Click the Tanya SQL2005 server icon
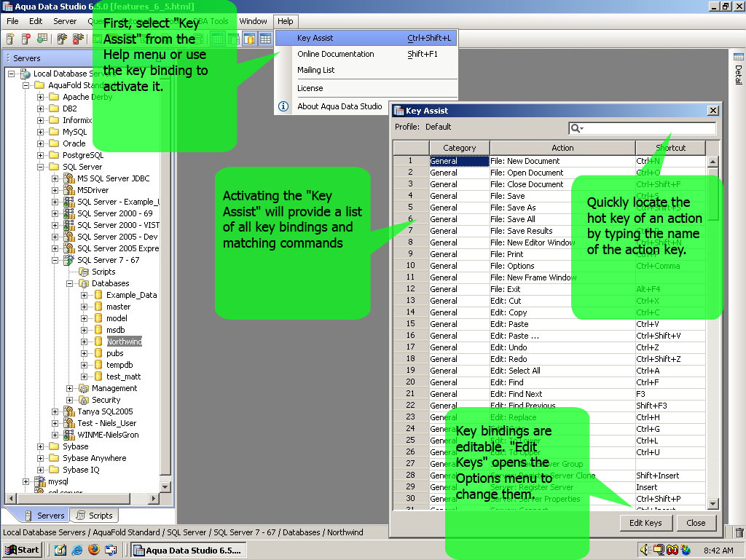 click(x=69, y=411)
